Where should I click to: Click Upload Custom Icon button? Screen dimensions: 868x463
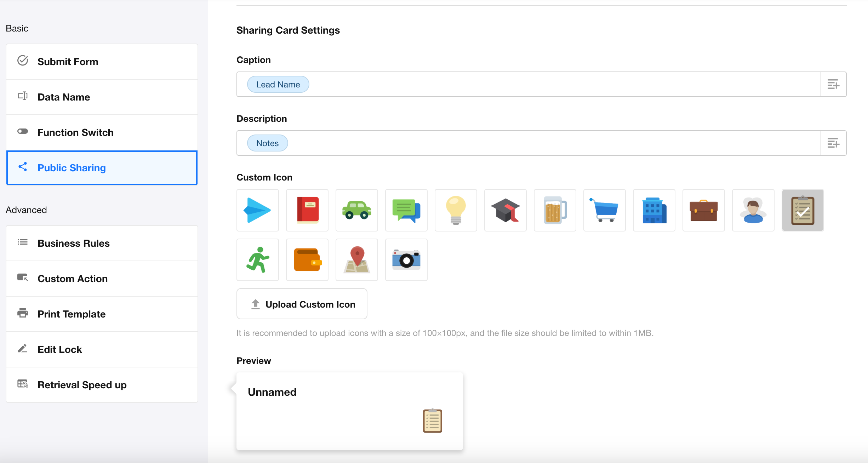tap(302, 304)
